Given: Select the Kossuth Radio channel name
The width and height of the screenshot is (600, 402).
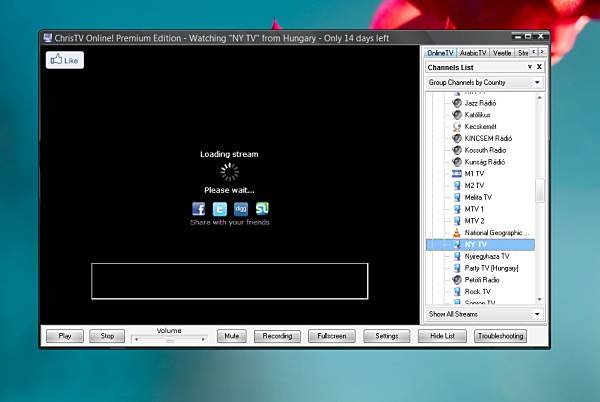Looking at the screenshot, I should click(485, 150).
